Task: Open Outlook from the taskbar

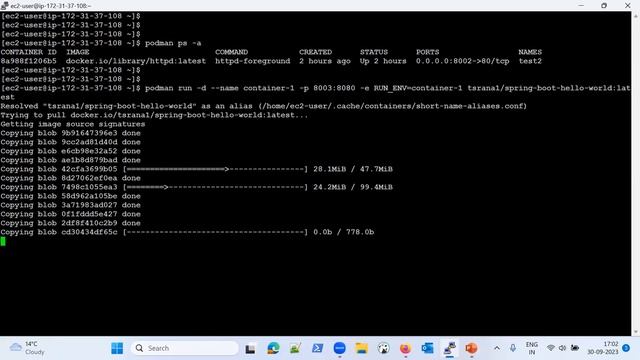Action: pyautogui.click(x=427, y=348)
